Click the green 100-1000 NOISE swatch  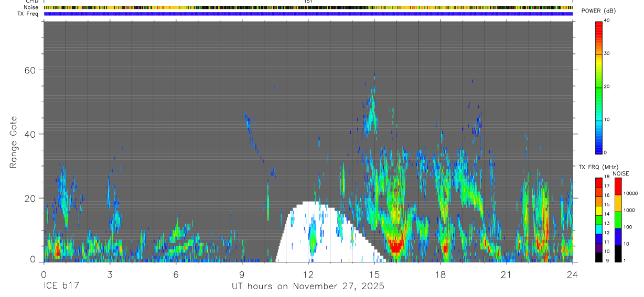pos(618,220)
